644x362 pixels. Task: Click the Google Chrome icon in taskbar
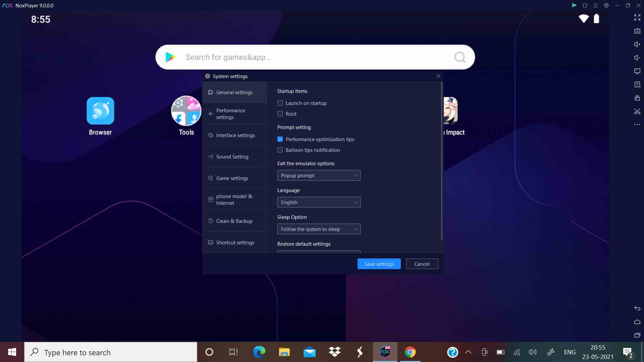[x=410, y=352]
